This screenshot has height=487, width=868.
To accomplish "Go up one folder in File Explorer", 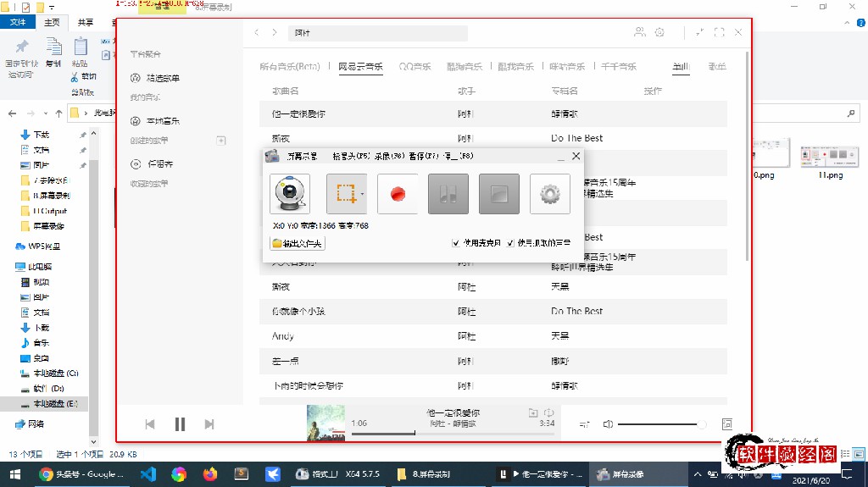I will click(x=58, y=113).
